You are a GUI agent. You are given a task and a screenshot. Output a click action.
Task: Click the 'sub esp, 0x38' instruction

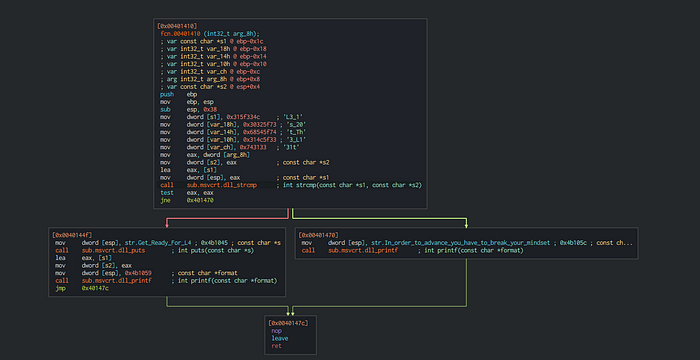pos(189,109)
